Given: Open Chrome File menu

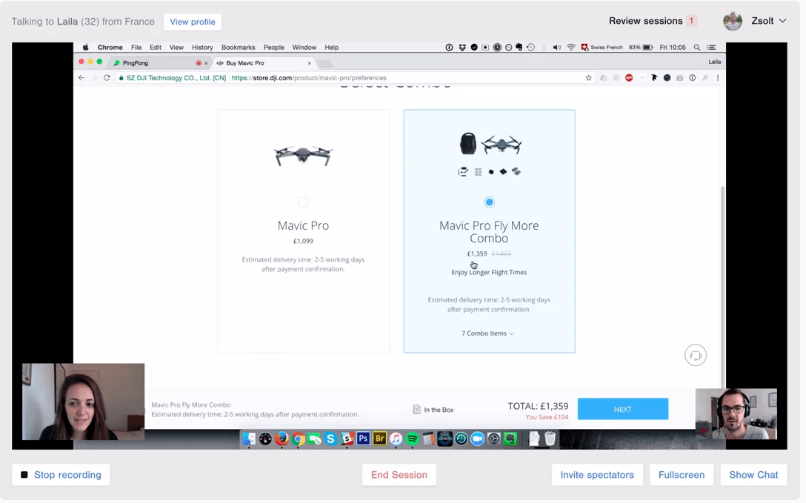Looking at the screenshot, I should (x=136, y=47).
